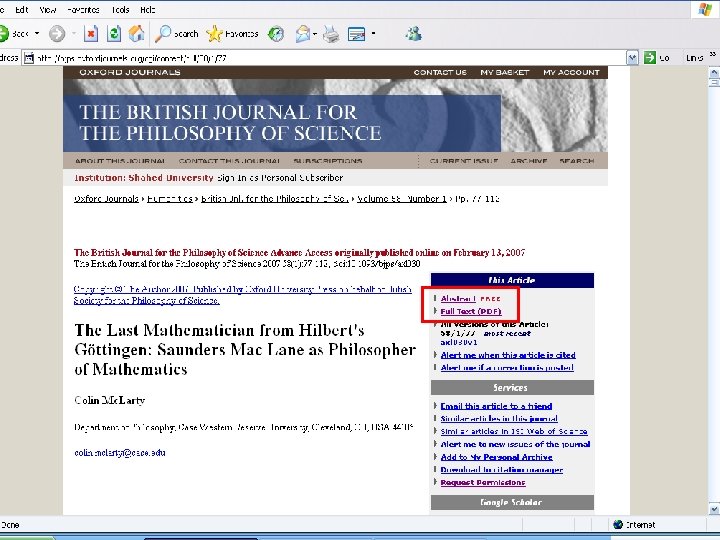This screenshot has height=540, width=720.
Task: Click the author email address link
Action: [119, 453]
